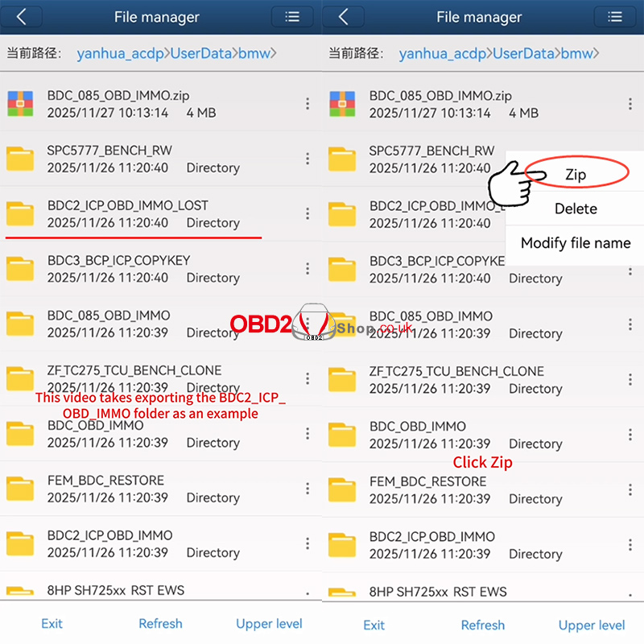Image resolution: width=644 pixels, height=644 pixels.
Task: Go to Upper level
Action: 269,625
